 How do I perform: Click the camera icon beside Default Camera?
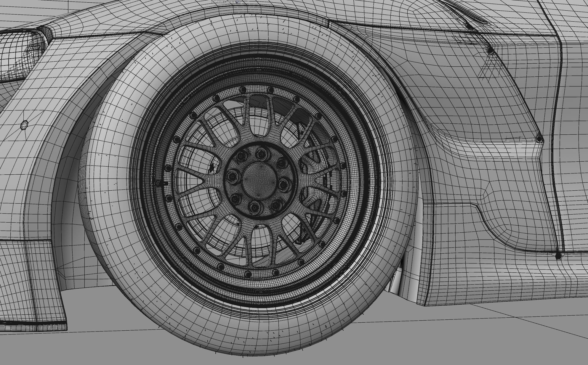[237, 2]
